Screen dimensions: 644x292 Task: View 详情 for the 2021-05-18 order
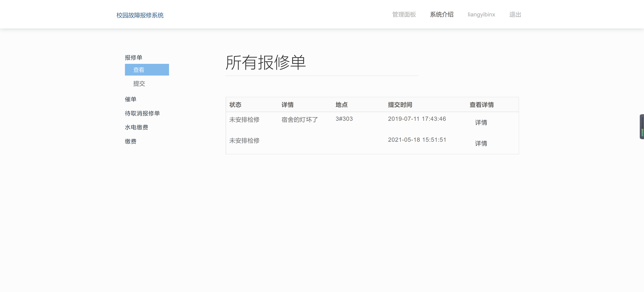tap(481, 143)
